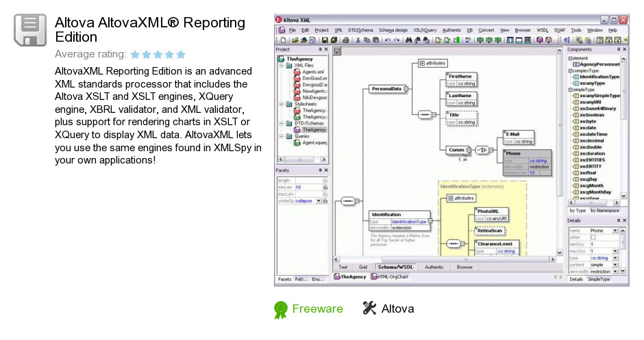This screenshot has height=340, width=644.
Task: Click Components list vertical scrollbar down arrow
Action: [x=623, y=196]
